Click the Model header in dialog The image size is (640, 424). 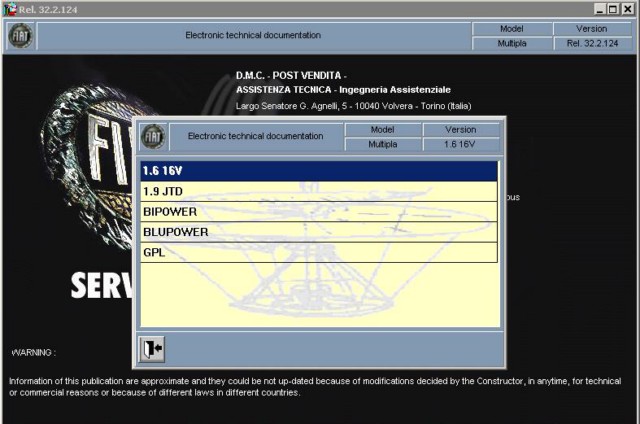point(382,129)
